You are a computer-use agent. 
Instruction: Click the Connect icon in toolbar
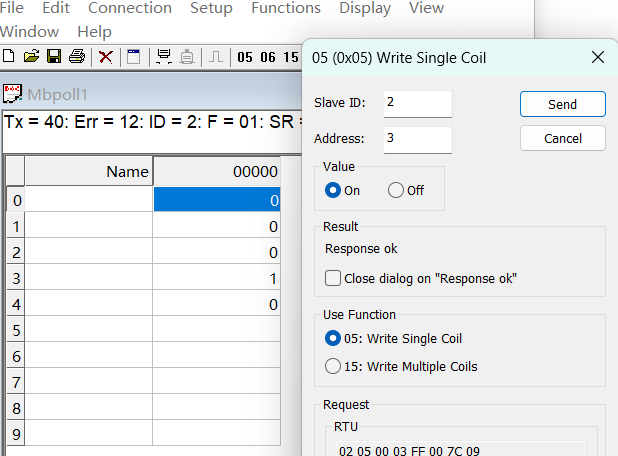tap(164, 57)
